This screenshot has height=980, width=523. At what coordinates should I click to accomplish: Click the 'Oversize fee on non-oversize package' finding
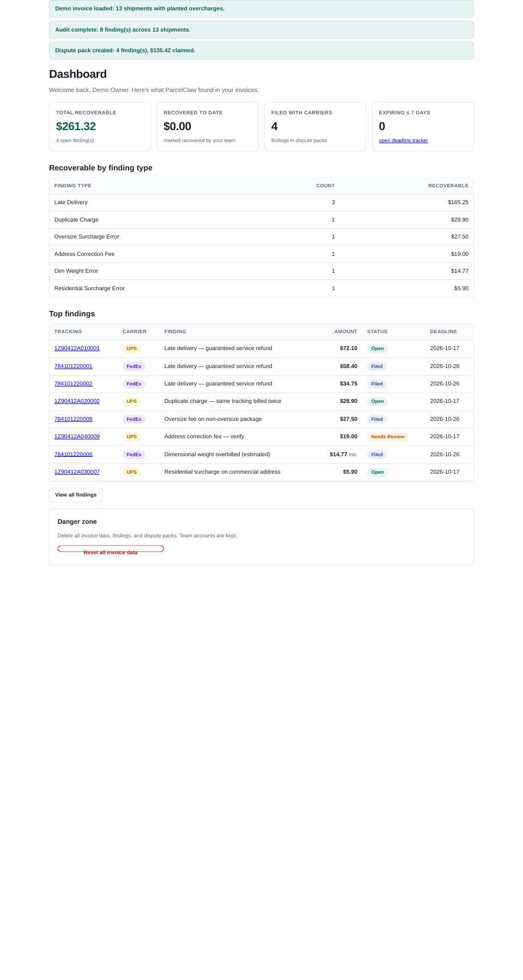[213, 419]
